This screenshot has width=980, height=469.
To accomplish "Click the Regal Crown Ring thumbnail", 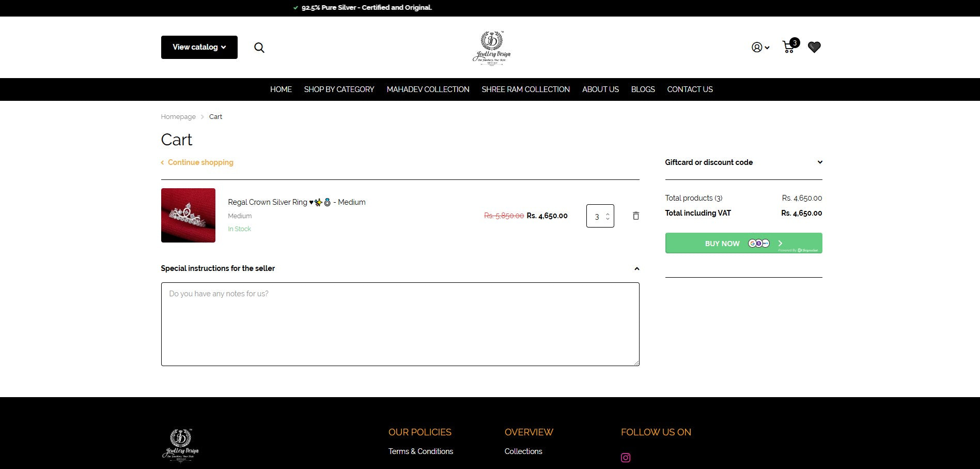I will [x=188, y=215].
